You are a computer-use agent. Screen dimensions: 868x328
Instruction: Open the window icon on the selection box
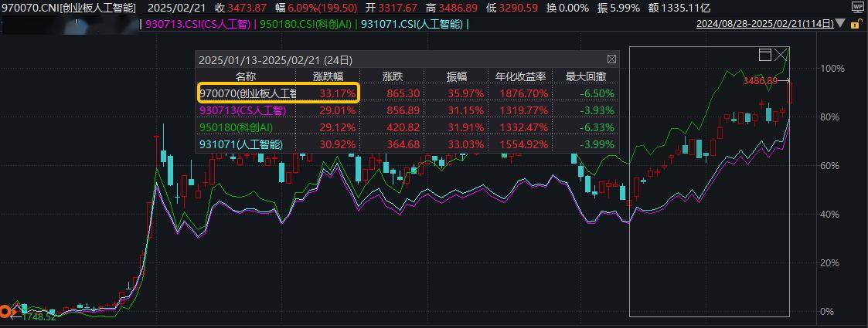(765, 54)
